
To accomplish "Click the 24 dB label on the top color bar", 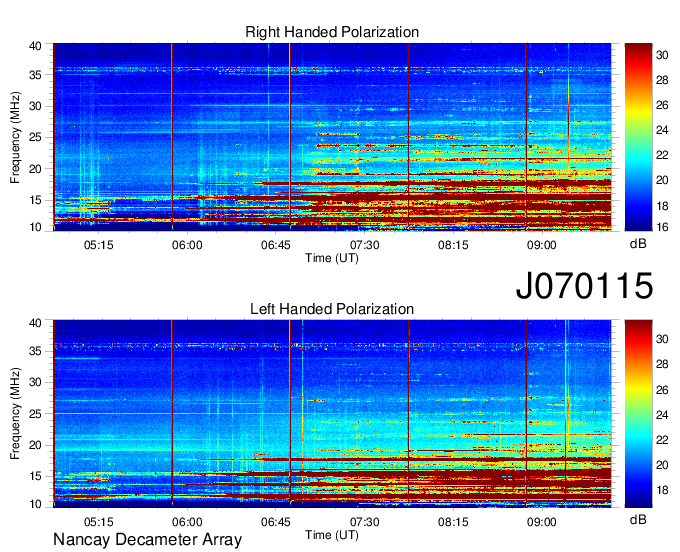I will click(662, 130).
